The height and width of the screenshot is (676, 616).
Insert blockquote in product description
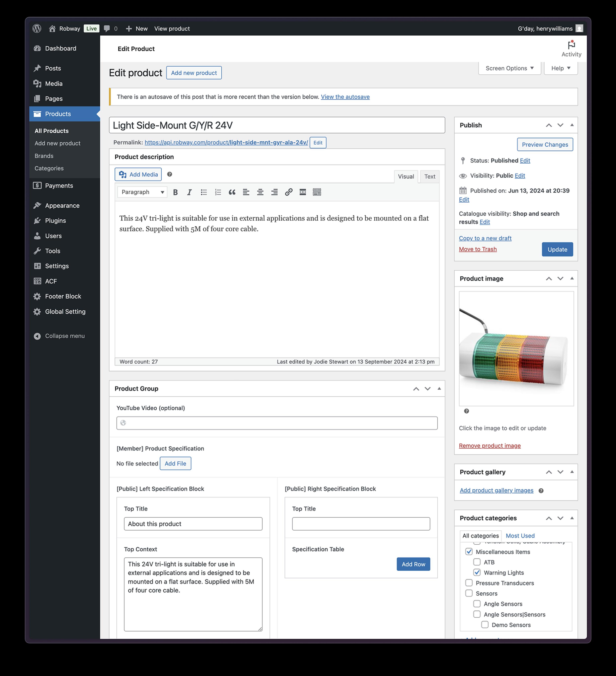pyautogui.click(x=232, y=192)
